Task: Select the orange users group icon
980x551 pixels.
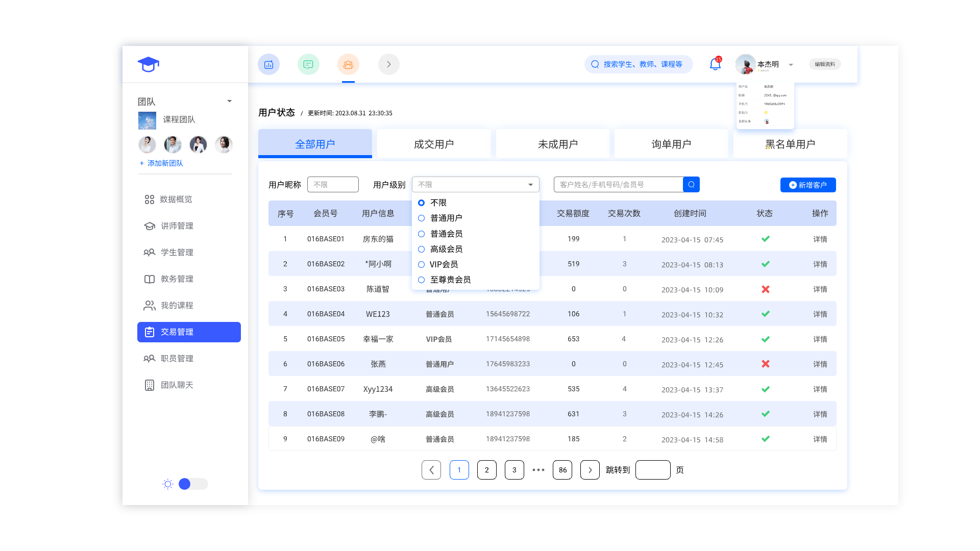Action: tap(348, 64)
